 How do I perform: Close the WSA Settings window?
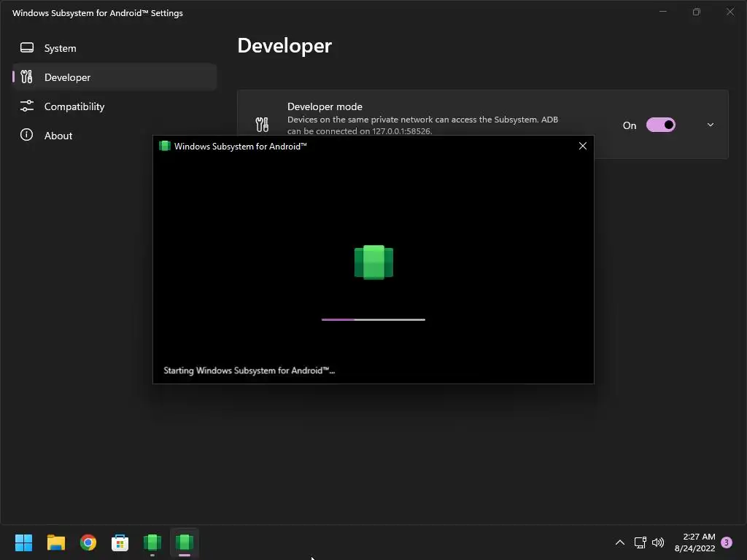point(729,12)
